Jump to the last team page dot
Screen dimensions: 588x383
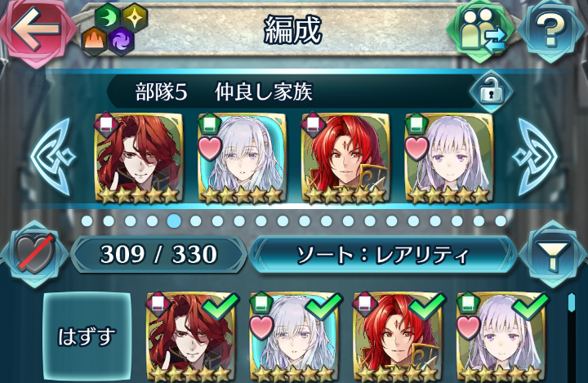(501, 221)
